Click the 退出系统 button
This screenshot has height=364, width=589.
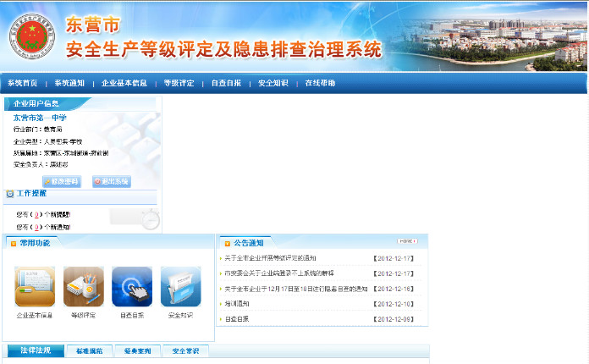tap(111, 181)
